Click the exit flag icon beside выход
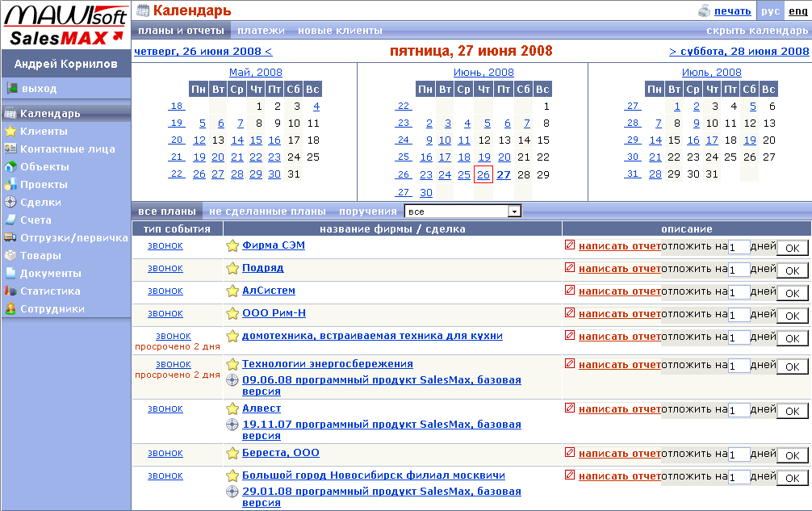The height and width of the screenshot is (511, 812). (x=11, y=88)
